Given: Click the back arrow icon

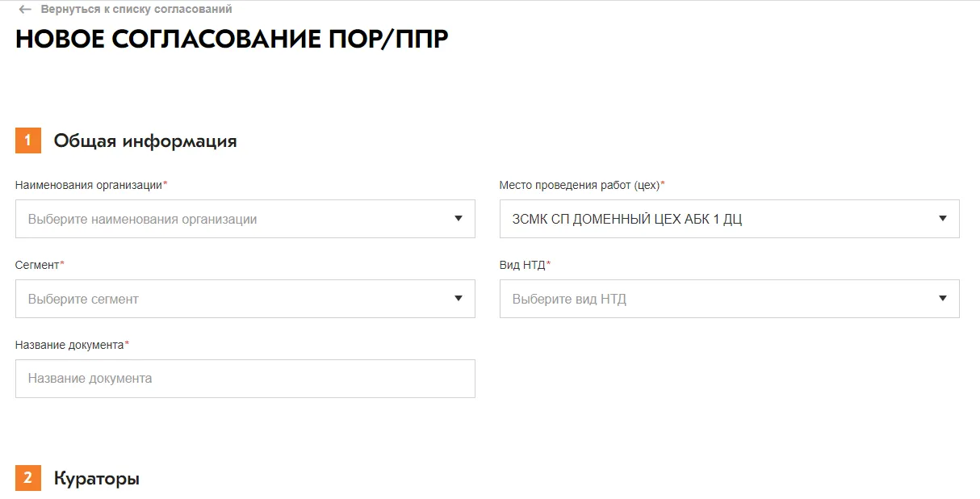Looking at the screenshot, I should coord(25,10).
